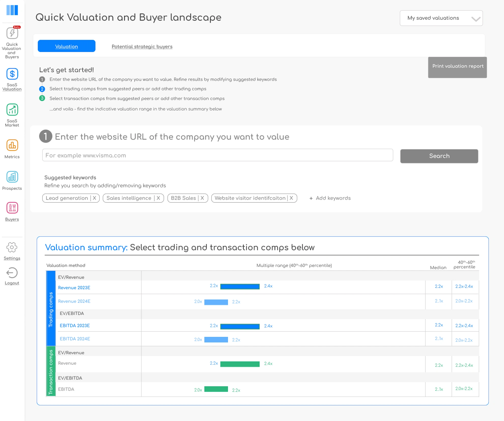The height and width of the screenshot is (421, 504).
Task: Remove Website visitor identification keyword tag
Action: (291, 198)
